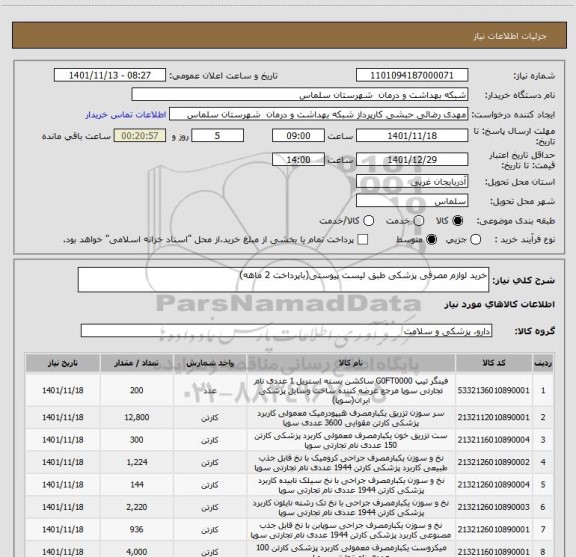Image resolution: width=576 pixels, height=557 pixels.
Task: Select product code 2132126010890001
Action: tap(494, 529)
